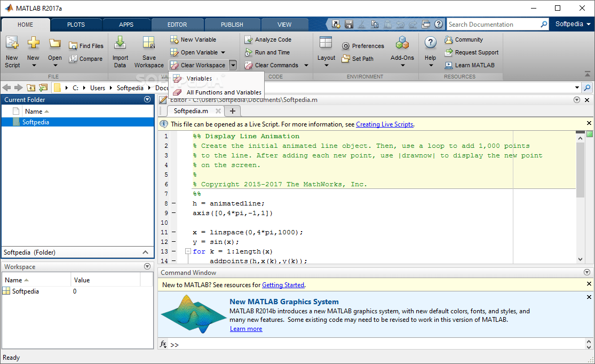Open the Layout menu
Image resolution: width=595 pixels, height=364 pixels.
(x=326, y=51)
